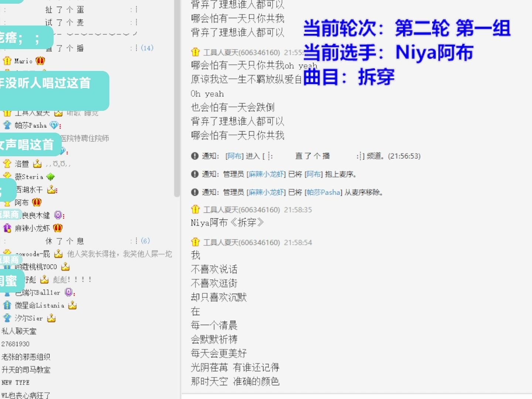Screen dimensions: 532x399
Task: Click the alert icon of the 阿布 entered channel notice
Action: (x=195, y=156)
